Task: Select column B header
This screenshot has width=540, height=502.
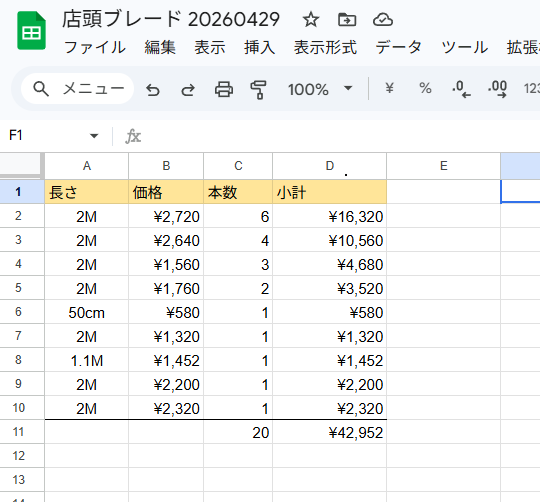Action: [x=166, y=166]
